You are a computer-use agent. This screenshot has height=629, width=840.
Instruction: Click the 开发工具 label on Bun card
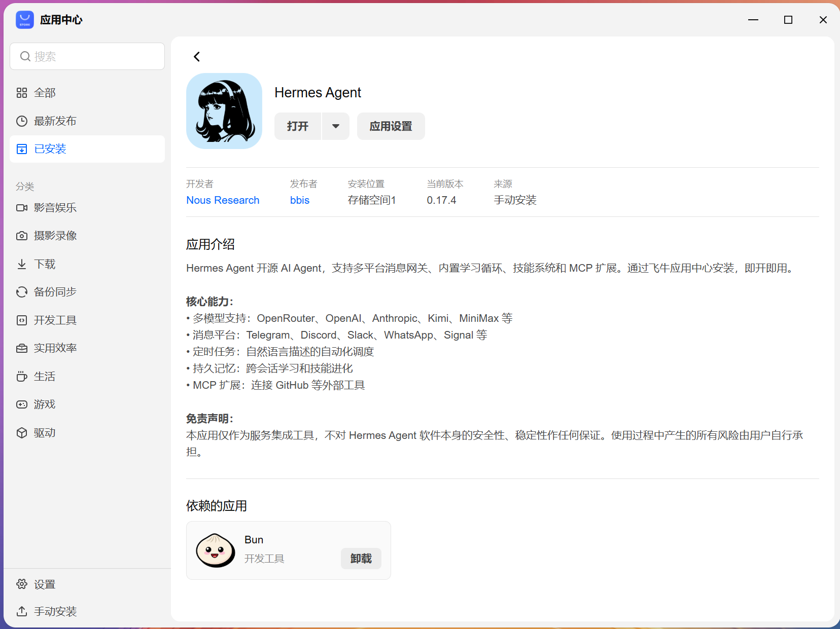click(264, 559)
